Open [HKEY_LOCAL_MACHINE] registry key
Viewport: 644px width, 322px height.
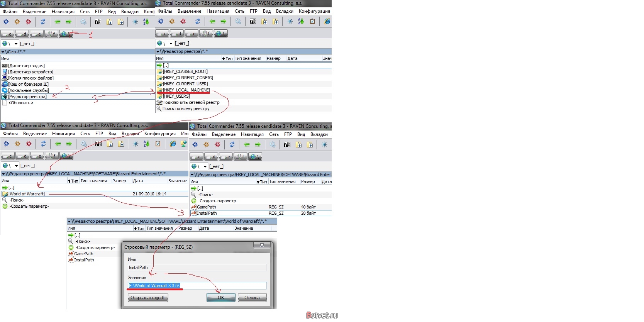click(186, 90)
